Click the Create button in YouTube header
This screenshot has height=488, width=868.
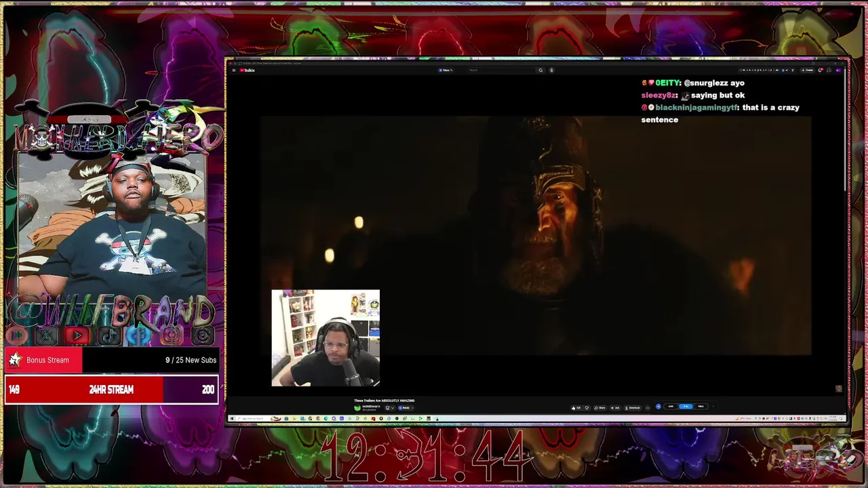tap(808, 70)
